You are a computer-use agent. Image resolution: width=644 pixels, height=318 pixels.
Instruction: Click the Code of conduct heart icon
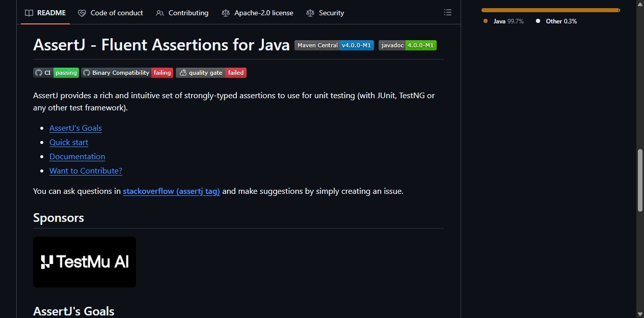[x=82, y=13]
